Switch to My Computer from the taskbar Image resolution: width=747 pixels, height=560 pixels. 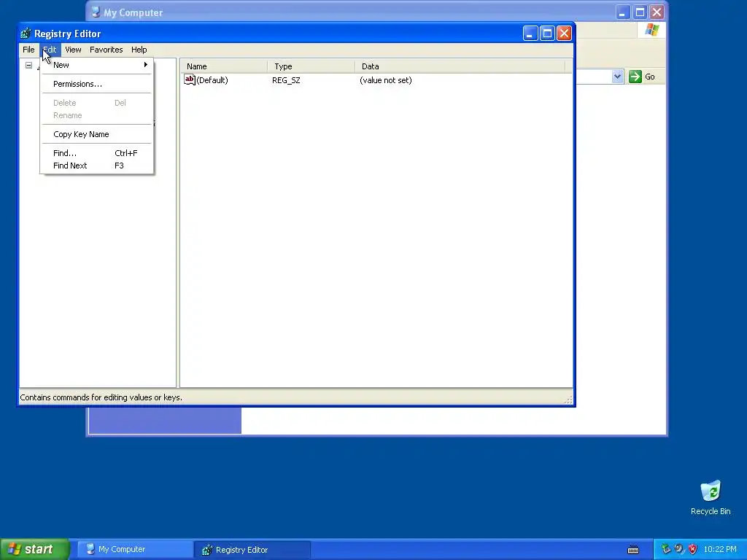(134, 550)
